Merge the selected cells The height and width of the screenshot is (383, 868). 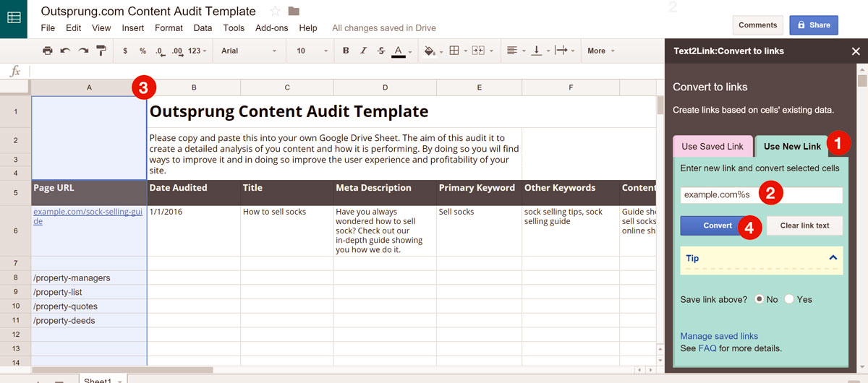(478, 51)
